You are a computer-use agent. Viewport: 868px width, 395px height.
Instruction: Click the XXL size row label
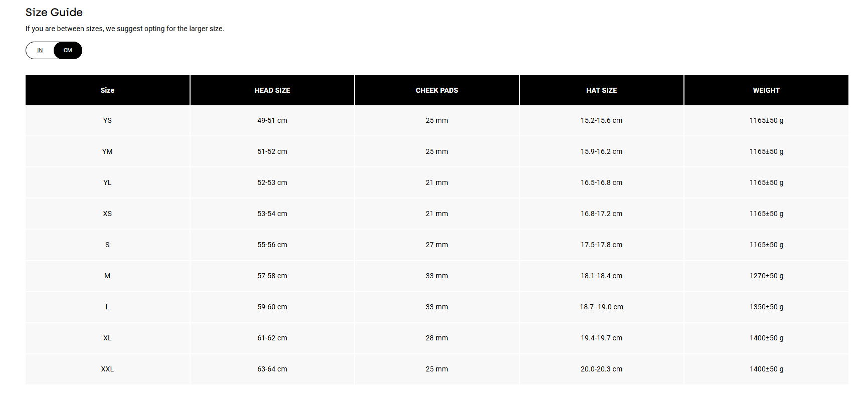click(107, 369)
